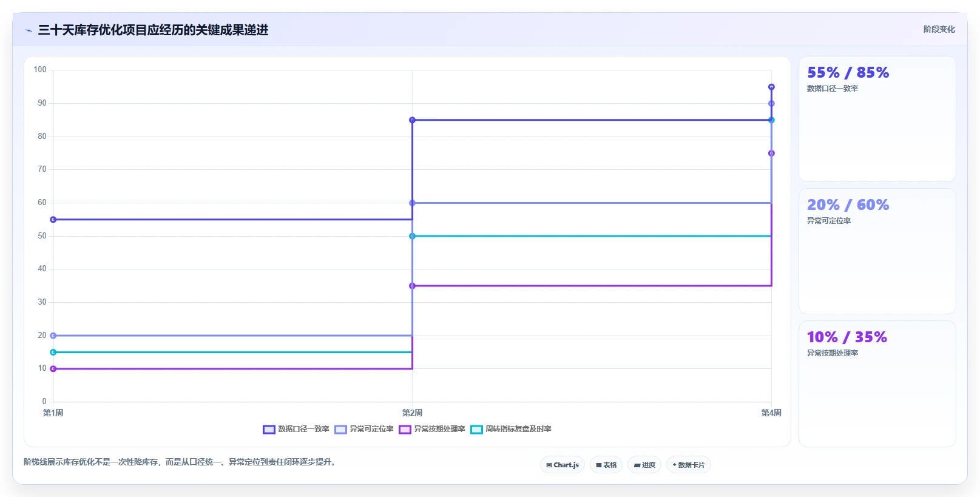Click the 第1周 x-axis label
Viewport: 980px width, 497px height.
click(53, 413)
